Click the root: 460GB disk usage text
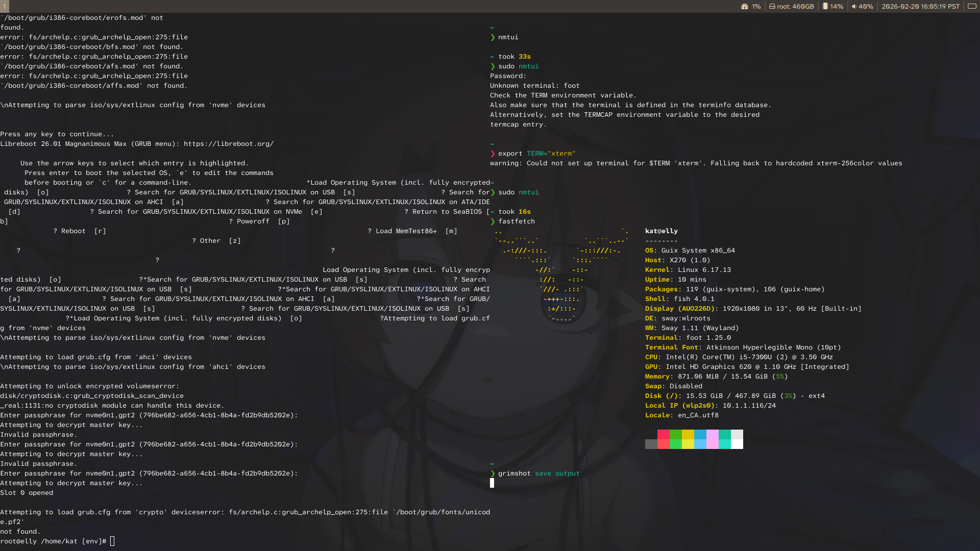This screenshot has width=980, height=551. pyautogui.click(x=795, y=7)
